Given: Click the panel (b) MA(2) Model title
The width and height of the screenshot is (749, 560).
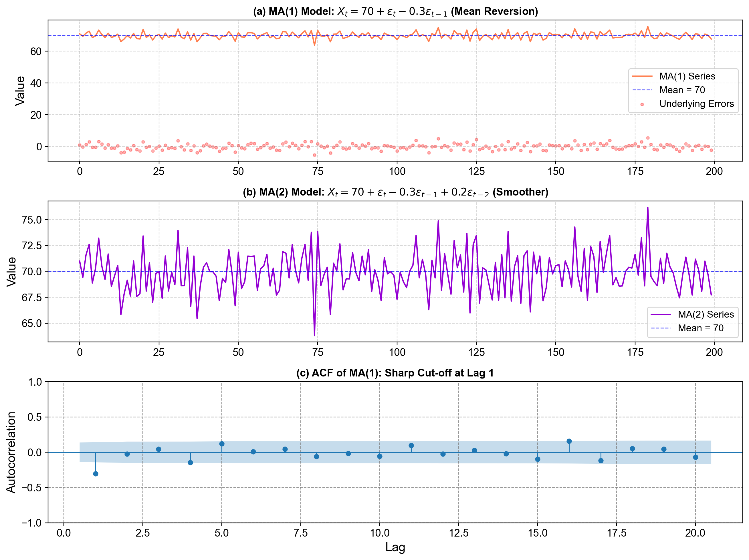Looking at the screenshot, I should click(x=395, y=192).
